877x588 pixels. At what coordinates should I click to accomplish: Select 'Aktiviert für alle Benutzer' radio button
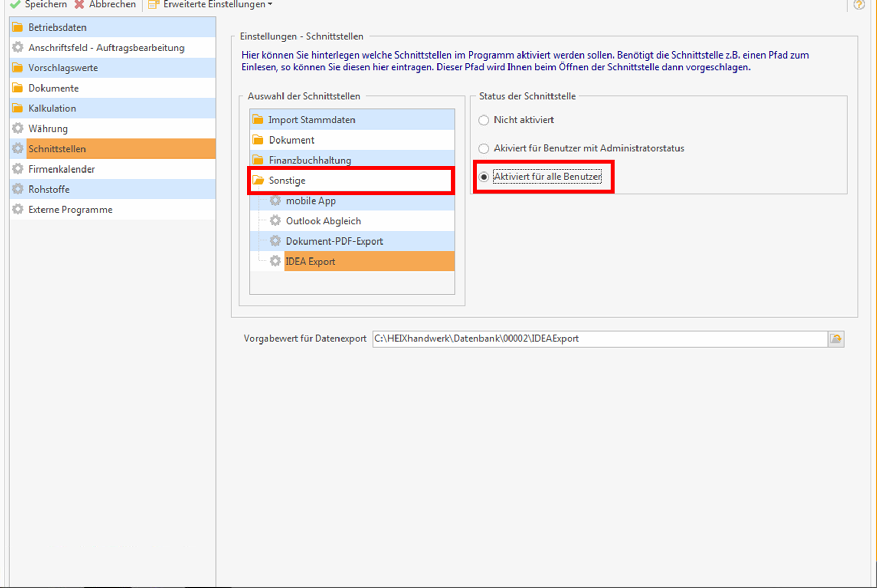tap(484, 177)
